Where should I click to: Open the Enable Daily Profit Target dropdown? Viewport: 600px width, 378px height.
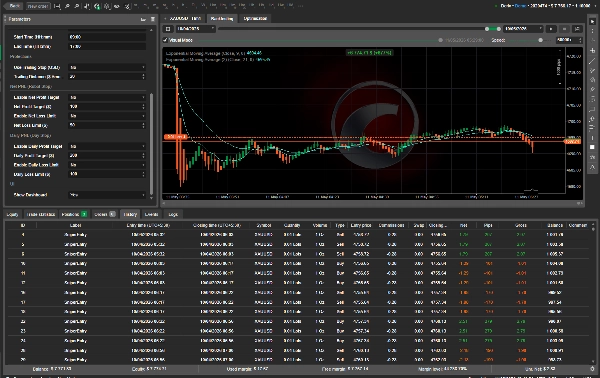(x=107, y=147)
